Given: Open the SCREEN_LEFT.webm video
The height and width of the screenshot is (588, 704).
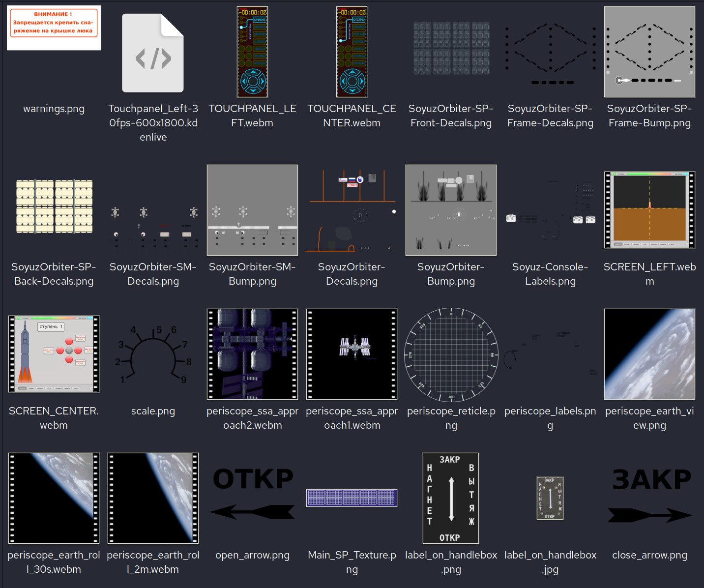Looking at the screenshot, I should pyautogui.click(x=649, y=210).
